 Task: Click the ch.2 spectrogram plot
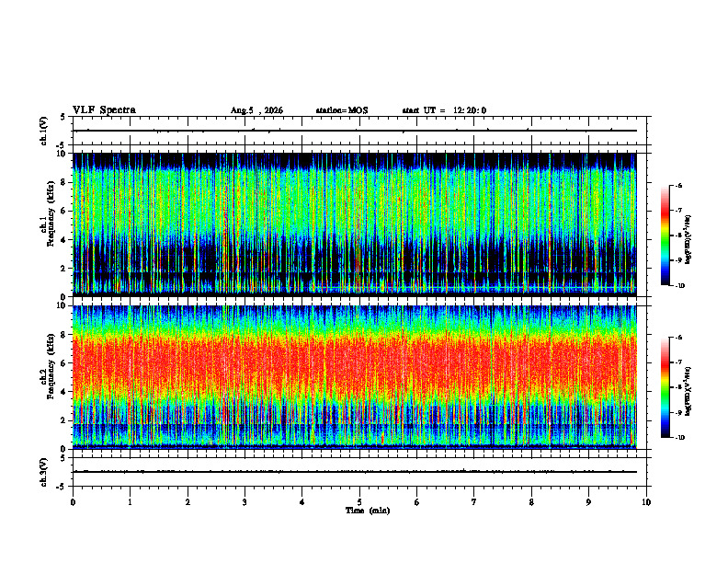355,377
